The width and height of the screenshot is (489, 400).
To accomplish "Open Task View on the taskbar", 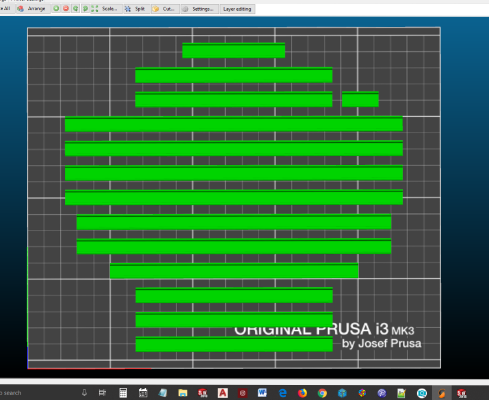I will coord(103,393).
